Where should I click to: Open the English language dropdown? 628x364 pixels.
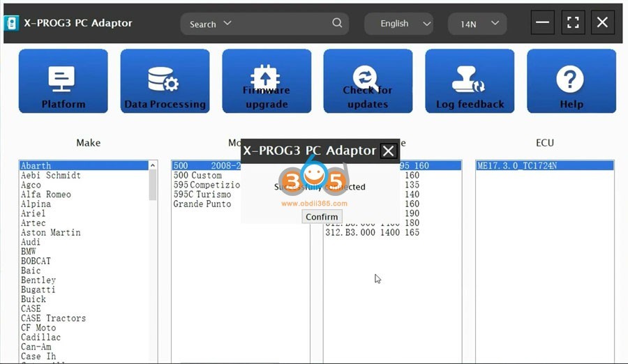(x=398, y=24)
